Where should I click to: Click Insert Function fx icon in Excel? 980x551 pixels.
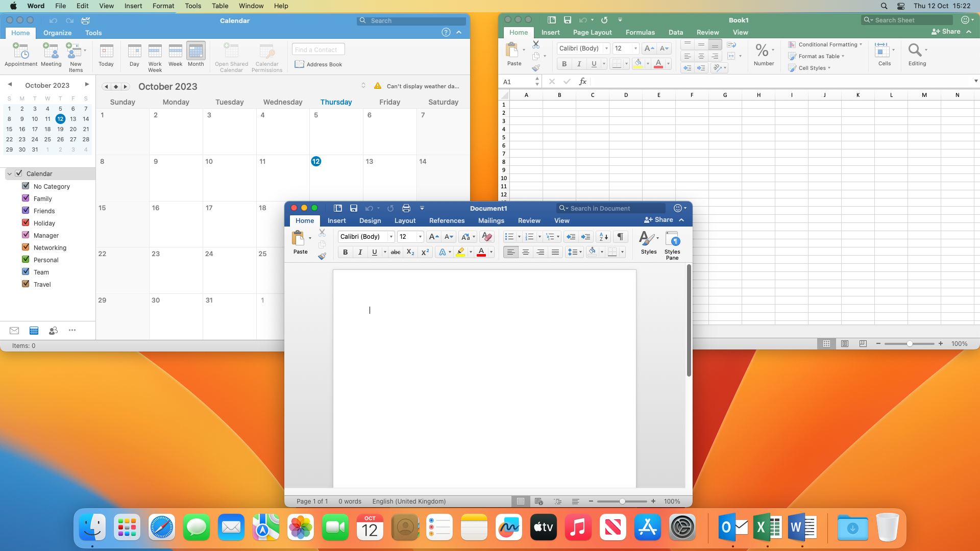(583, 82)
